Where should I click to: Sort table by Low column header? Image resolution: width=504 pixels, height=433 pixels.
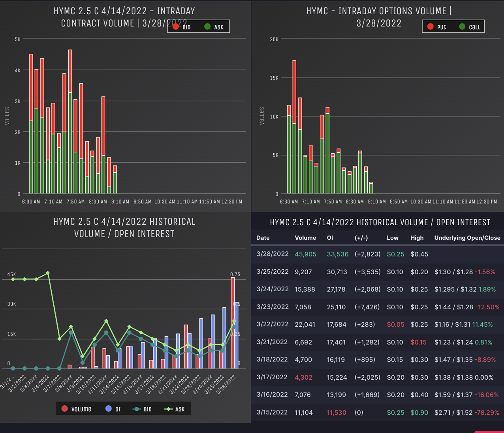tap(393, 238)
